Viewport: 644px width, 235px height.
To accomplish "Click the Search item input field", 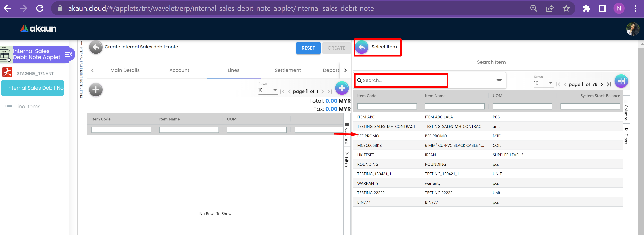I will (x=402, y=80).
